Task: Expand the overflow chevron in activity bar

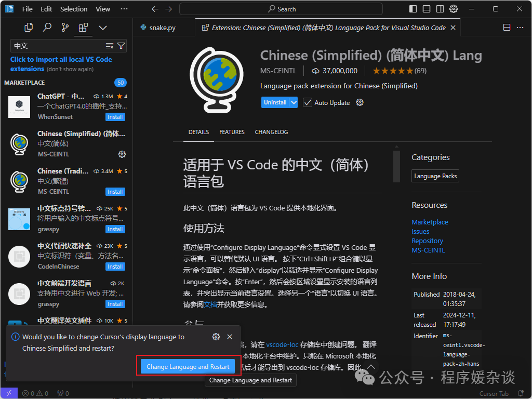Action: click(102, 26)
